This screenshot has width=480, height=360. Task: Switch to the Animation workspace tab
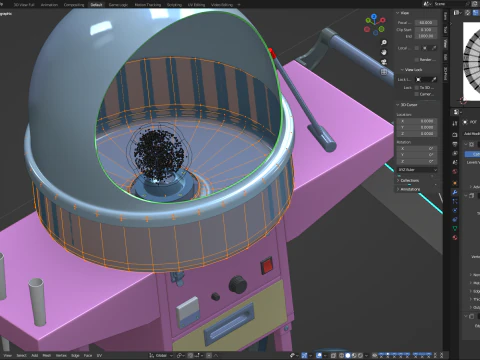coord(49,5)
